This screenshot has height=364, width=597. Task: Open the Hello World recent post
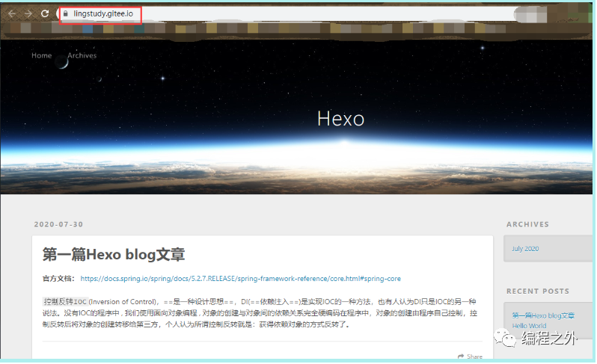click(x=529, y=326)
